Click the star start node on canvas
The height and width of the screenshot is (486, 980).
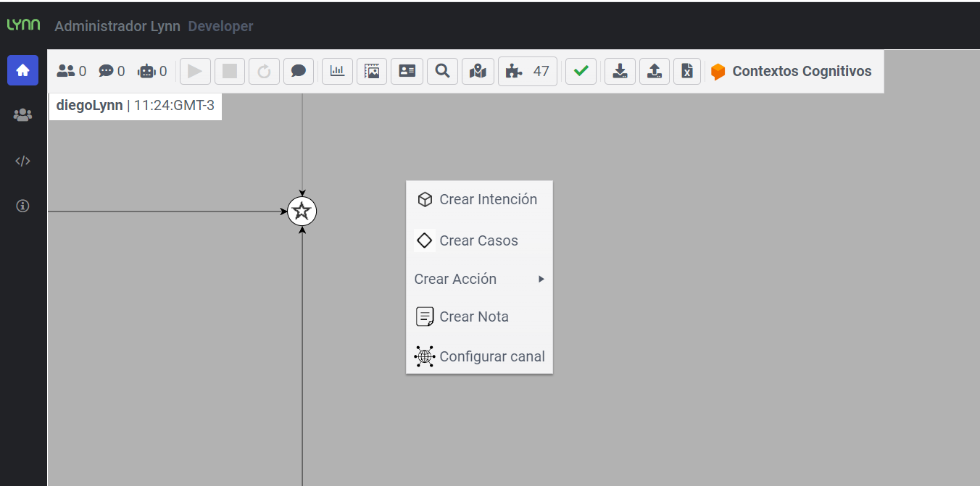point(302,211)
